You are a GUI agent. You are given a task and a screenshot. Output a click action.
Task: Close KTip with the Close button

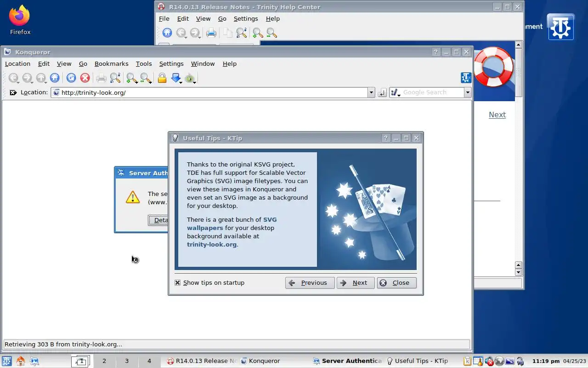point(396,283)
